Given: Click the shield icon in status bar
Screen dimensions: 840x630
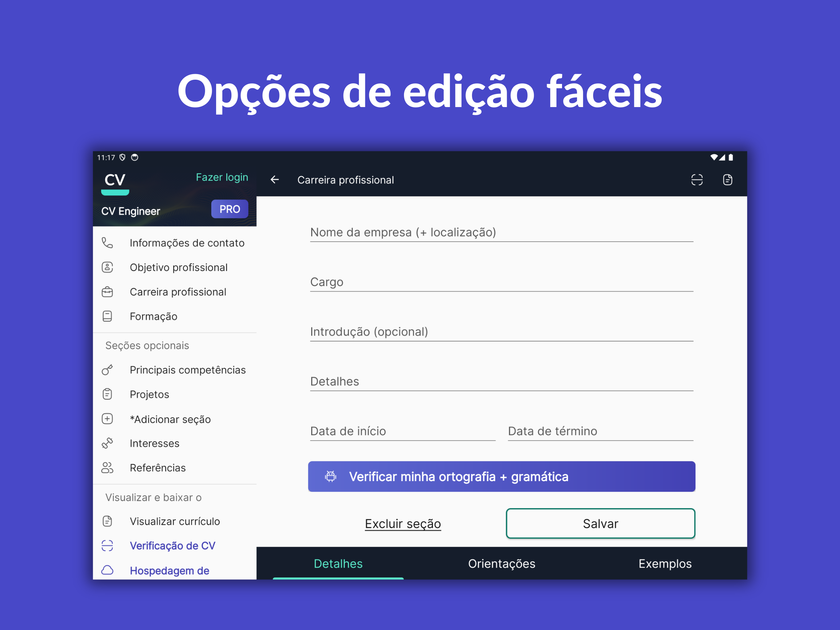Looking at the screenshot, I should click(122, 157).
